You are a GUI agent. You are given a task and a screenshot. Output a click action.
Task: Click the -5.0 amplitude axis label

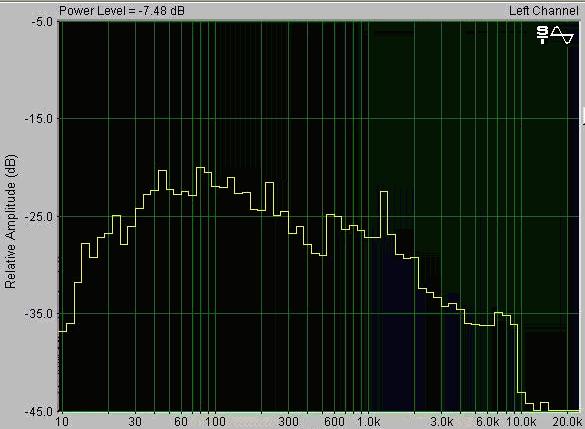[x=42, y=22]
